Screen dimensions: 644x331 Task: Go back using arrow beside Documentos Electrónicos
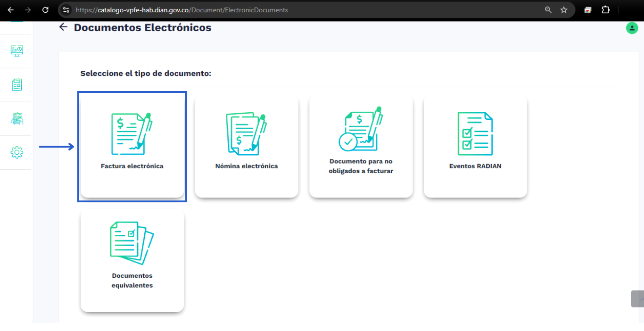point(63,27)
